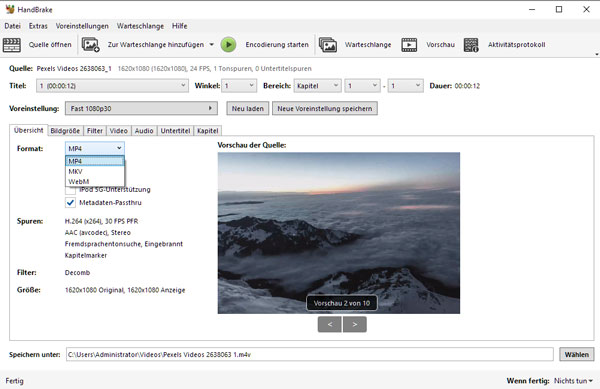This screenshot has height=389, width=600.
Task: Switch to the Video tab
Action: point(119,131)
